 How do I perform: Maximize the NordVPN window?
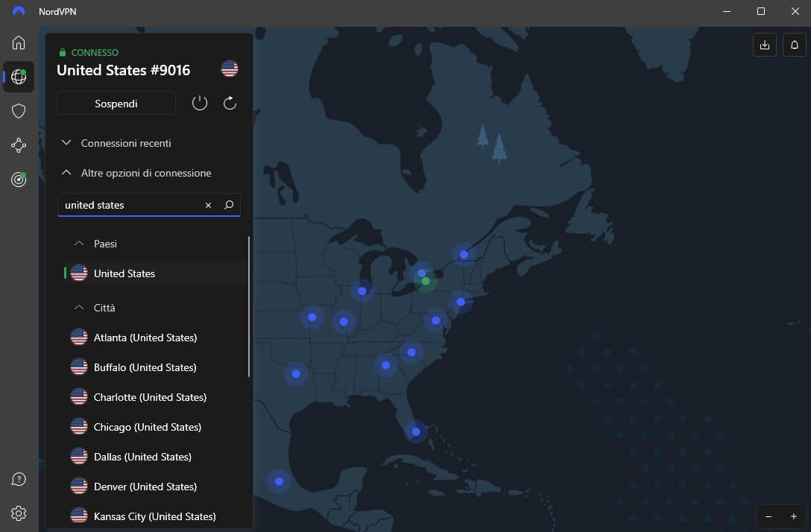(761, 11)
